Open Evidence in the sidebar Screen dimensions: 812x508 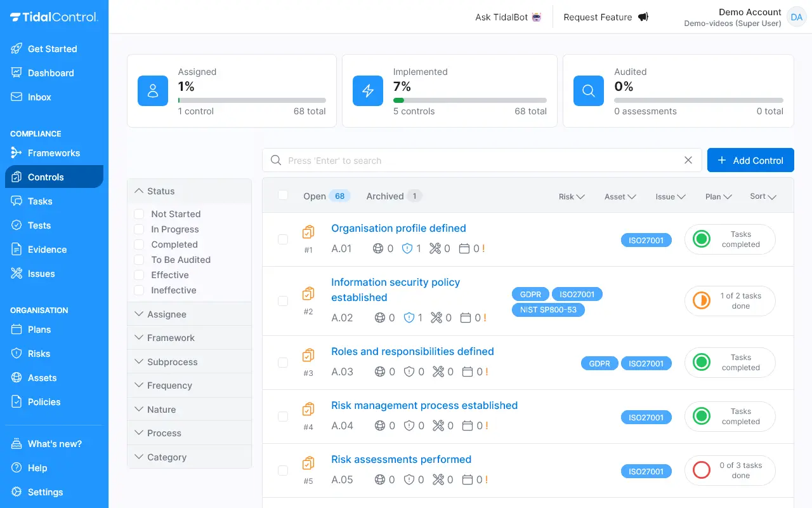(x=54, y=250)
